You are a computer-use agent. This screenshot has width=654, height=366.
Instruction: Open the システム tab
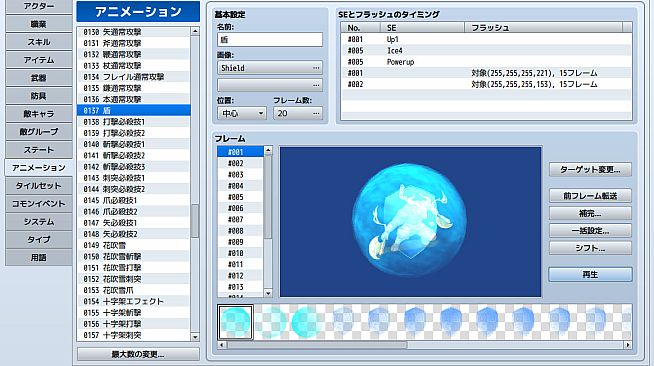point(39,221)
